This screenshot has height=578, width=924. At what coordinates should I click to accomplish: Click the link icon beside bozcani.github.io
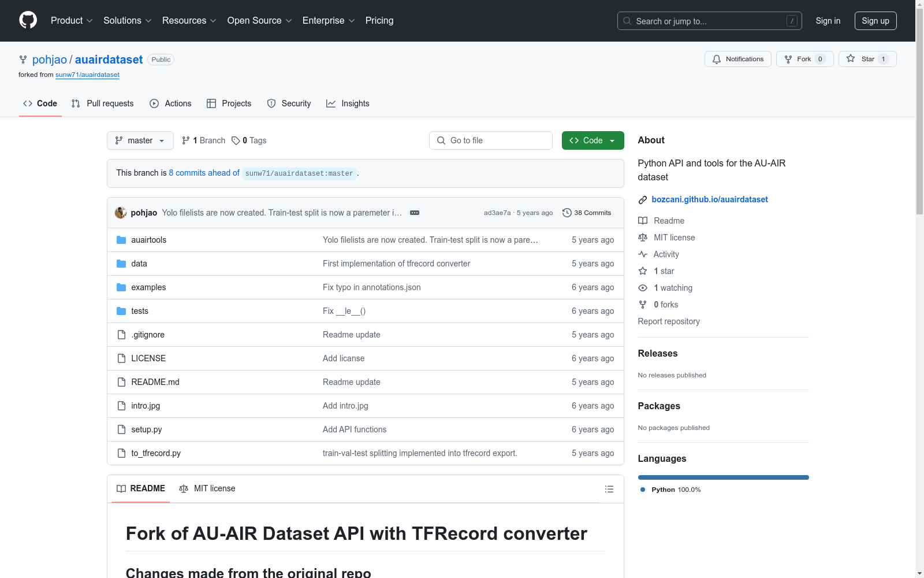(x=643, y=200)
